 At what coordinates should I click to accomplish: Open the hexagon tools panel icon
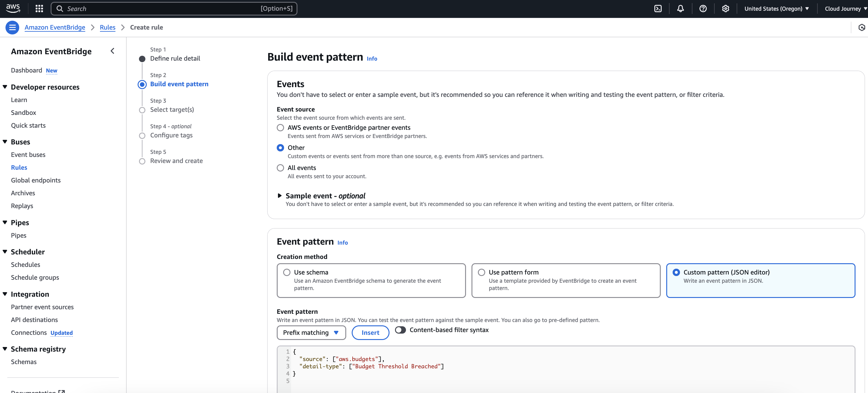point(862,27)
